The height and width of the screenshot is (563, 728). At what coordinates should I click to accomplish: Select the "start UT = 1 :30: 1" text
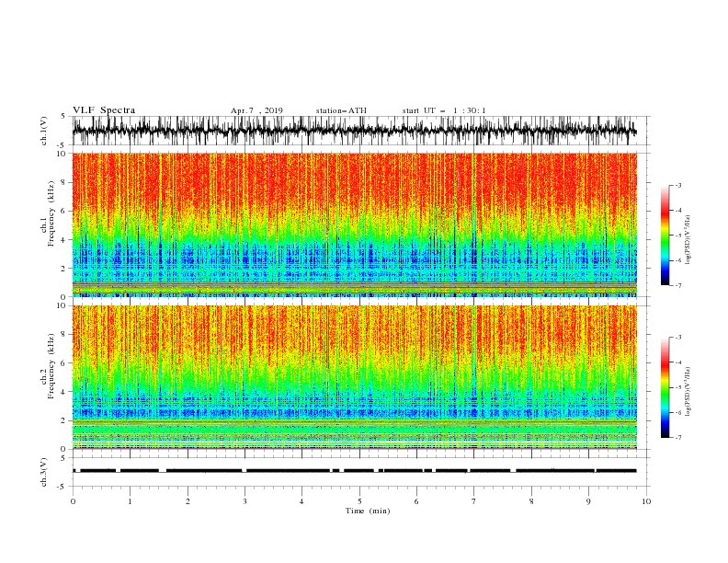[x=444, y=110]
